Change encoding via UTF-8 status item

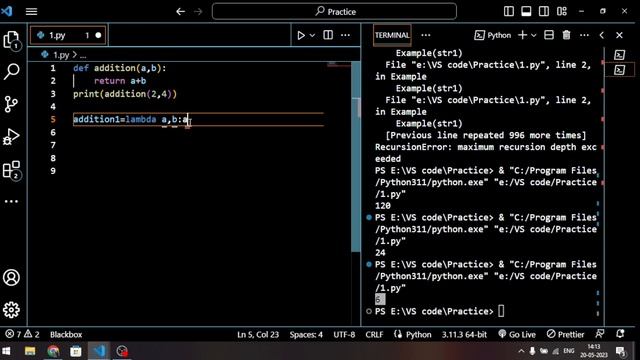point(344,334)
